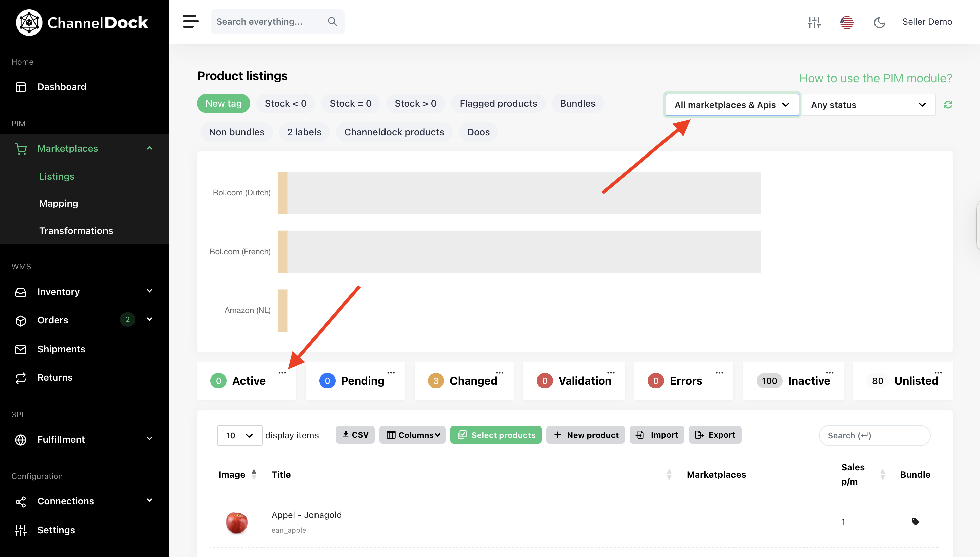This screenshot has width=980, height=557.
Task: Open the sliders settings icon in header
Action: tap(814, 22)
